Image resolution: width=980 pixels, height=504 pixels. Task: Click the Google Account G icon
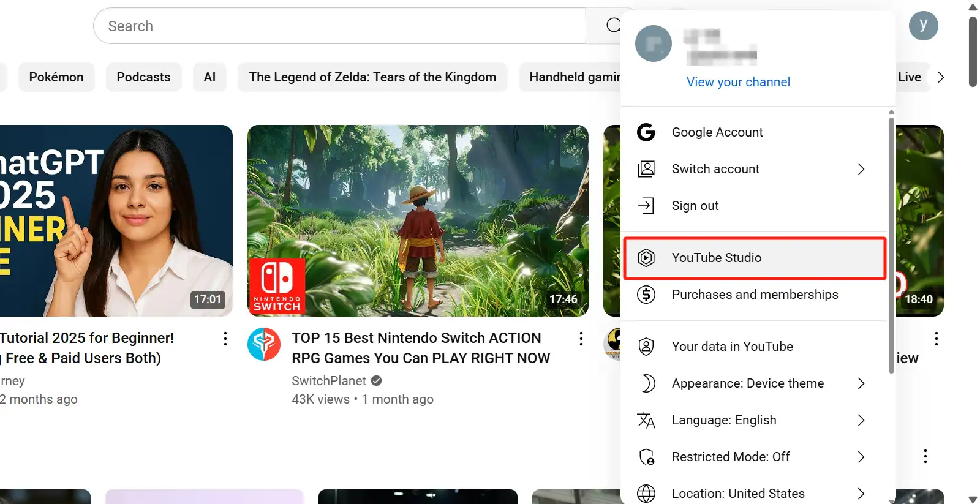click(x=646, y=132)
